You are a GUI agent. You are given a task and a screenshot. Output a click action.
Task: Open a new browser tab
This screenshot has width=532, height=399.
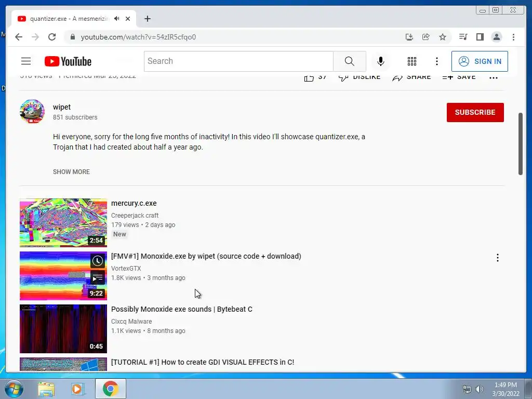click(147, 19)
